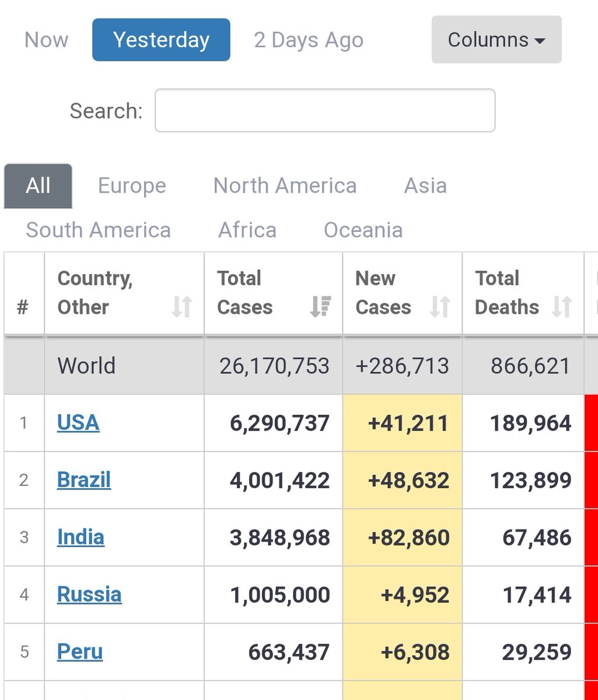Open the Asia tab
Viewport: 598px width, 700px height.
click(425, 185)
